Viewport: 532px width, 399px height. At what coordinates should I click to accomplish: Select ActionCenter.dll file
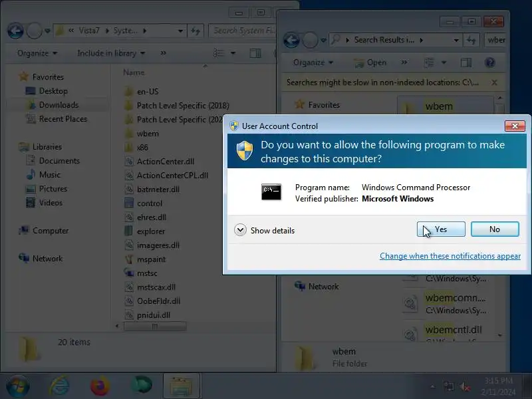(x=159, y=162)
